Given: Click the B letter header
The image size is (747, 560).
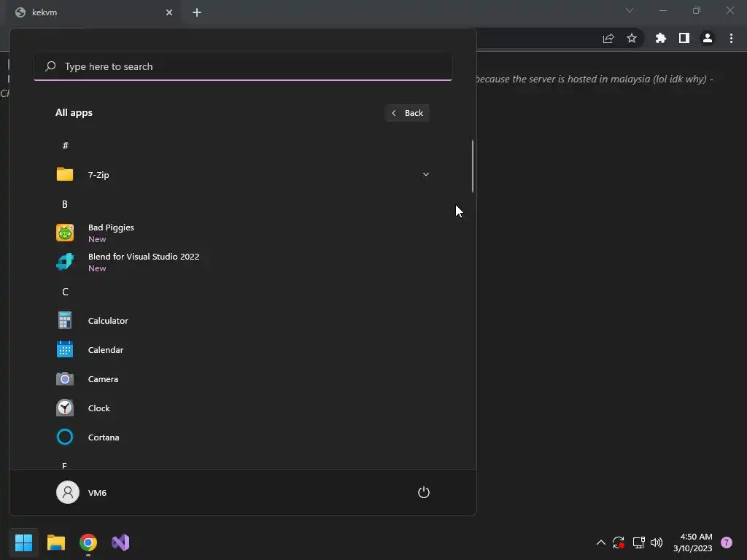Looking at the screenshot, I should 65,204.
